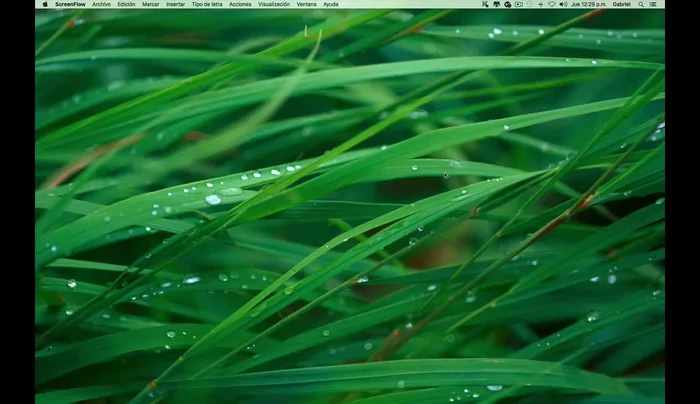This screenshot has height=404, width=700.
Task: Open the Insertar menu
Action: click(x=175, y=4)
